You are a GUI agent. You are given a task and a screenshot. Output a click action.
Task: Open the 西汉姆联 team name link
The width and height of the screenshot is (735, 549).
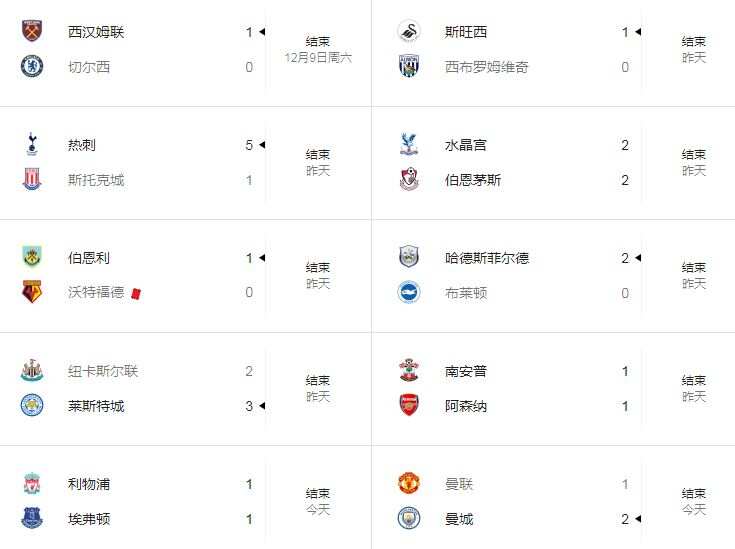point(96,32)
